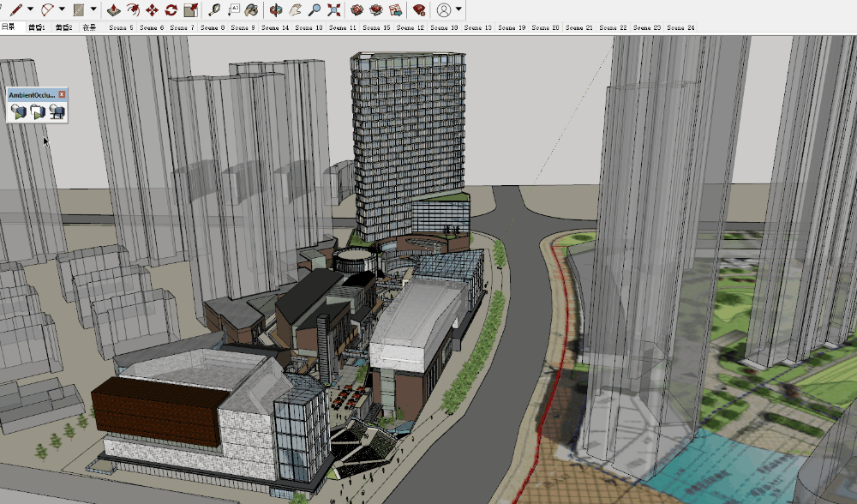Switch to the Scene 5 tab

pos(121,27)
